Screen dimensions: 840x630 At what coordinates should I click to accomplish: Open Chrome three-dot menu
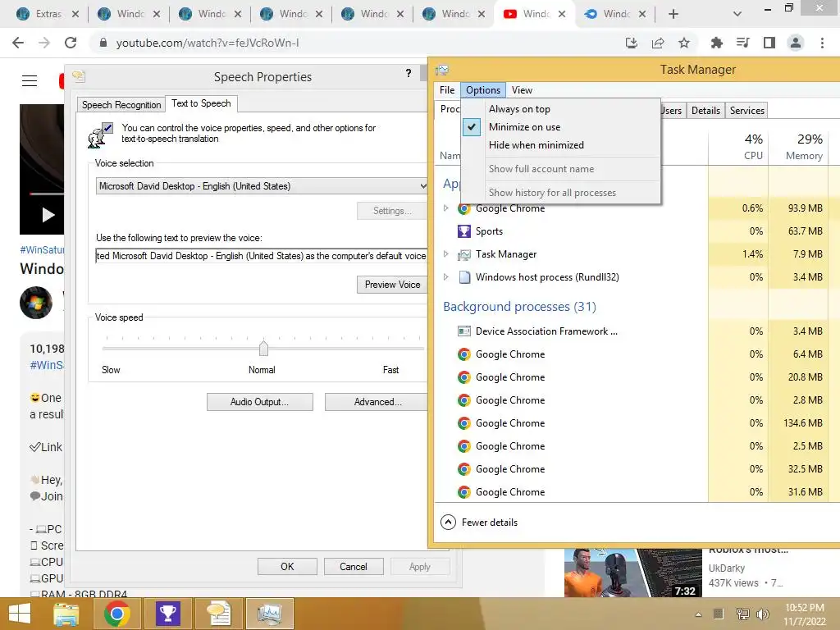point(822,43)
